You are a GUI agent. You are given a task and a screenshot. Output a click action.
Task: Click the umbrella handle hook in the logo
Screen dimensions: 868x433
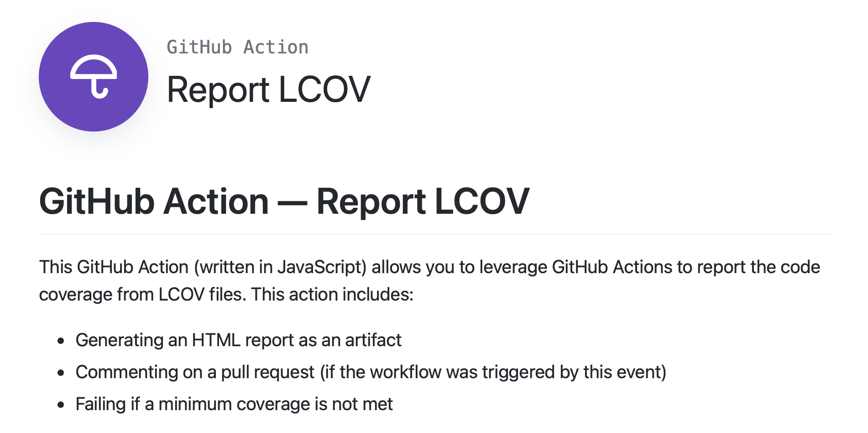pos(99,89)
